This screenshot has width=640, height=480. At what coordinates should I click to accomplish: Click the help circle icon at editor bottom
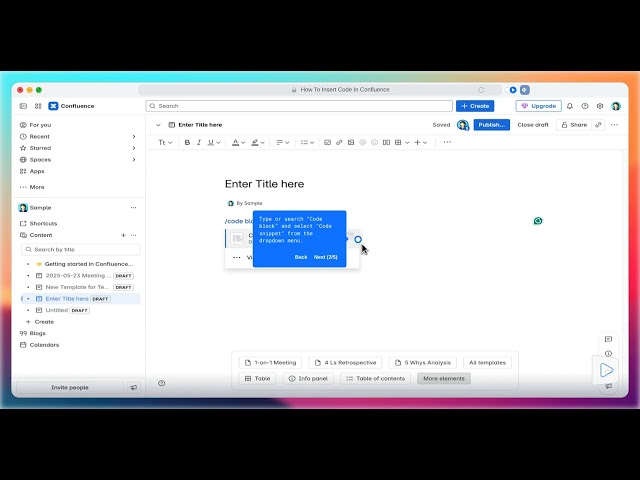pos(162,383)
